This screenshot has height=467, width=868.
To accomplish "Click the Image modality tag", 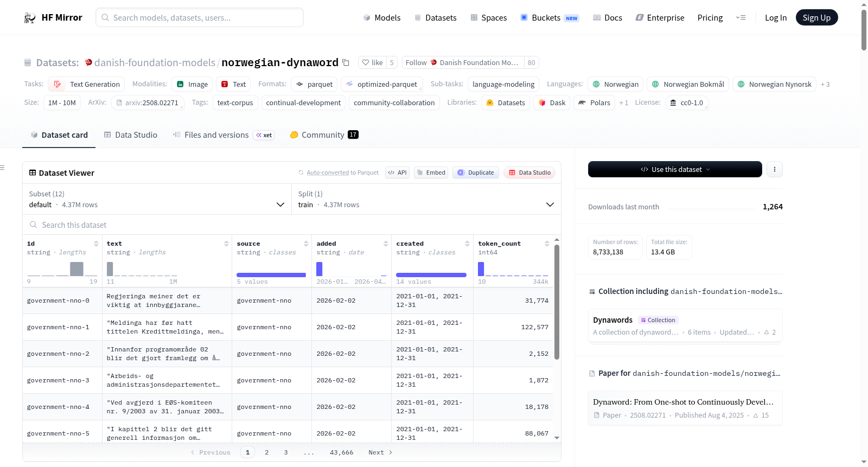I will tap(192, 84).
